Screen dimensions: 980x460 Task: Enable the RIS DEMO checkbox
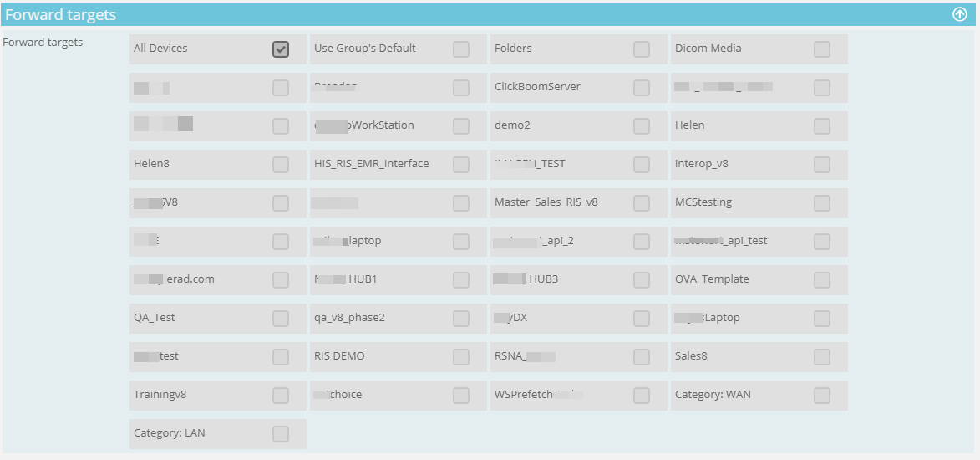tap(461, 357)
